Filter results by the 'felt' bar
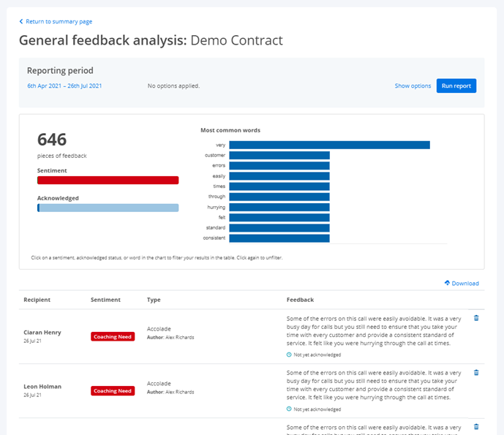Viewport: 504px width, 435px height. point(279,218)
